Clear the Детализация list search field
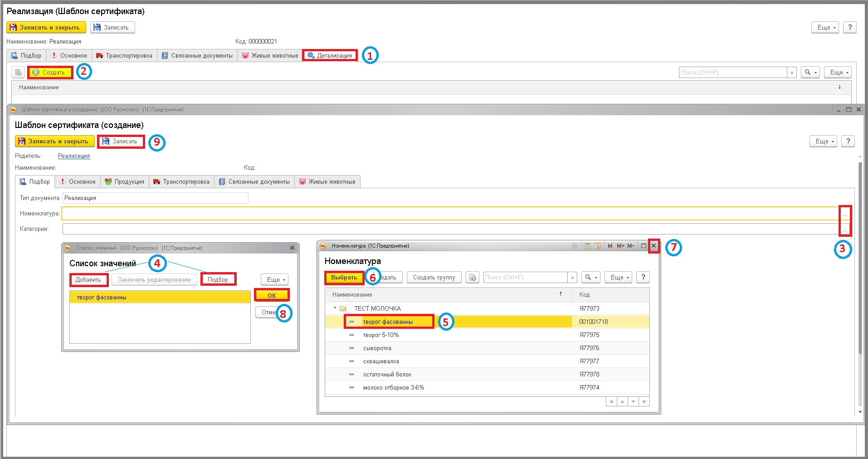The image size is (868, 459). point(792,73)
